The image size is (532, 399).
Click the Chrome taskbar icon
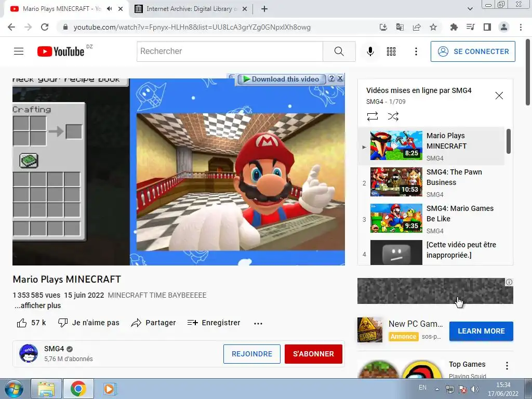(78, 389)
